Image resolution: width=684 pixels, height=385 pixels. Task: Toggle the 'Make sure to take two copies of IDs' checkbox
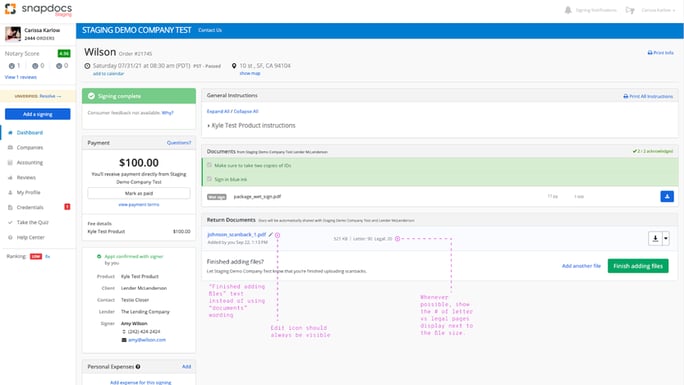coord(209,165)
